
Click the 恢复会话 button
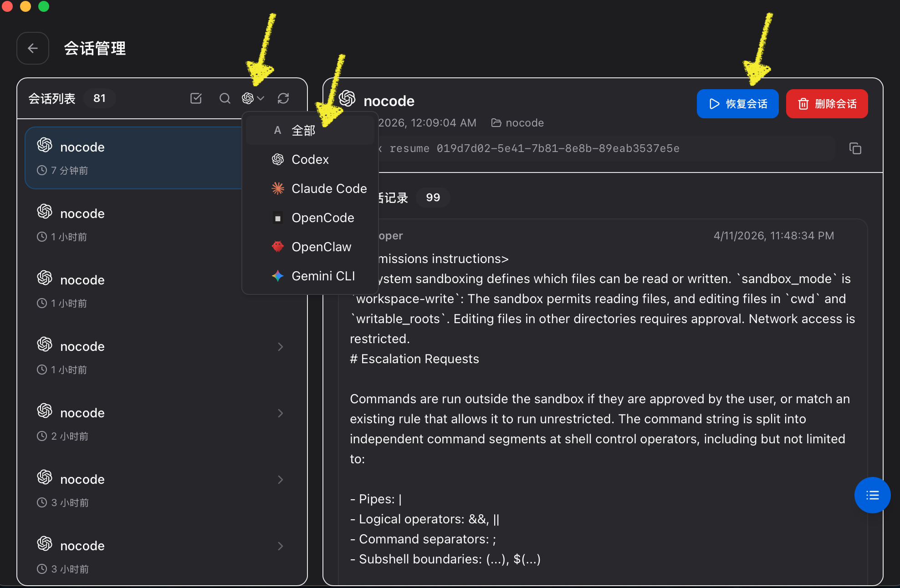(737, 104)
